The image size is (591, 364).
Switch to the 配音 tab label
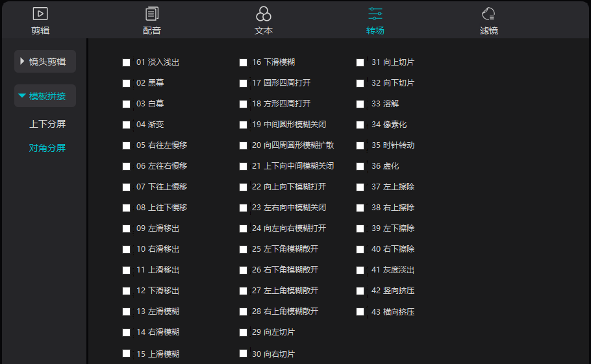click(x=152, y=30)
